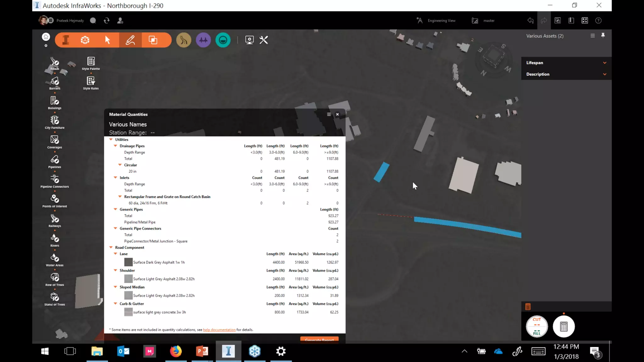Activate the pencil edit tool
This screenshot has width=644, height=362.
point(130,40)
